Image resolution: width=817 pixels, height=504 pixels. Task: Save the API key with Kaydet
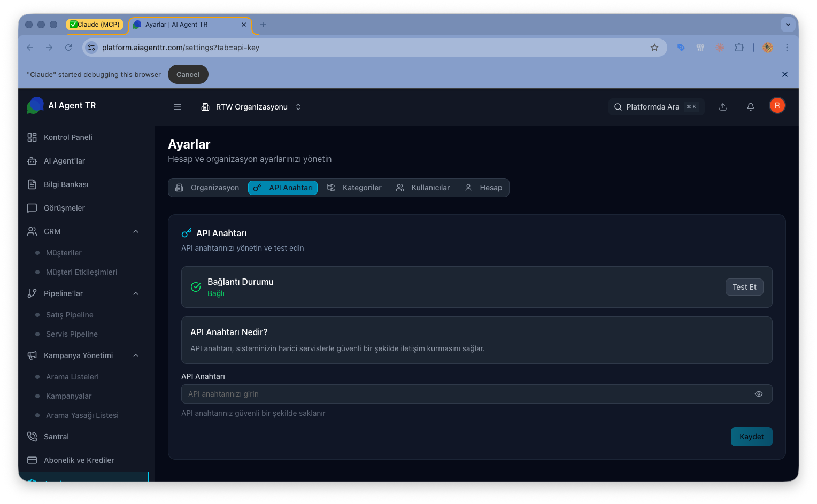pos(751,437)
